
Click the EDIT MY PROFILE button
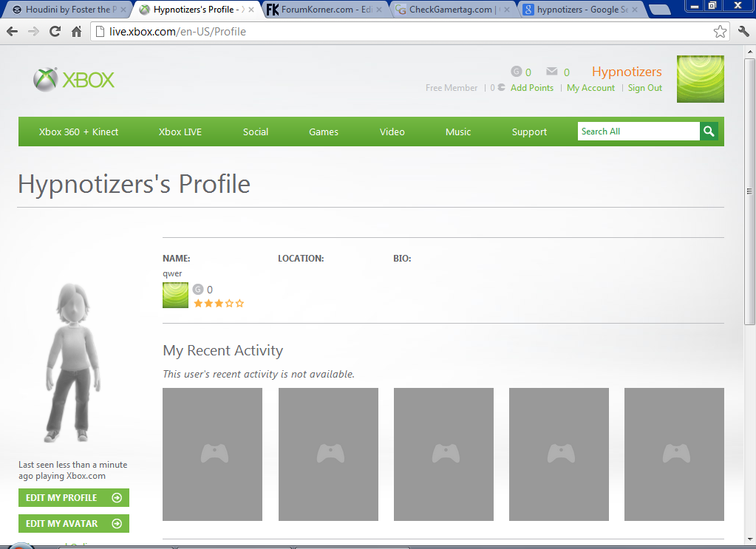tap(74, 497)
